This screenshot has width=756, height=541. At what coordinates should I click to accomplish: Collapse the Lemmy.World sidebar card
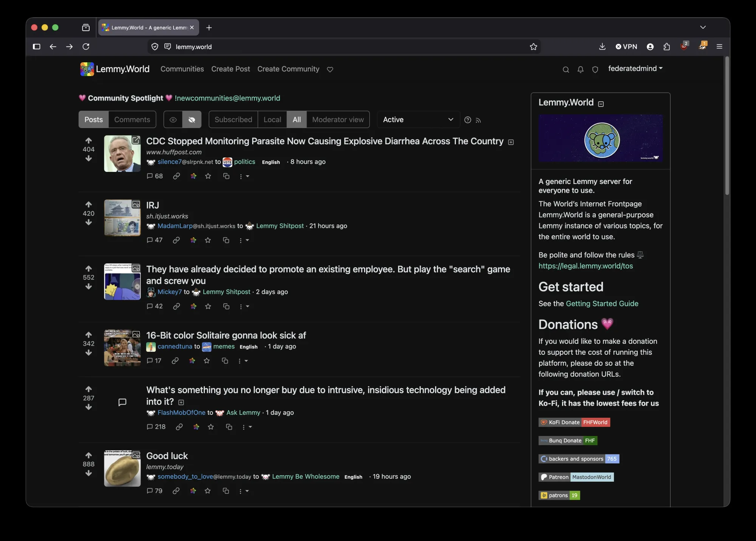click(601, 104)
